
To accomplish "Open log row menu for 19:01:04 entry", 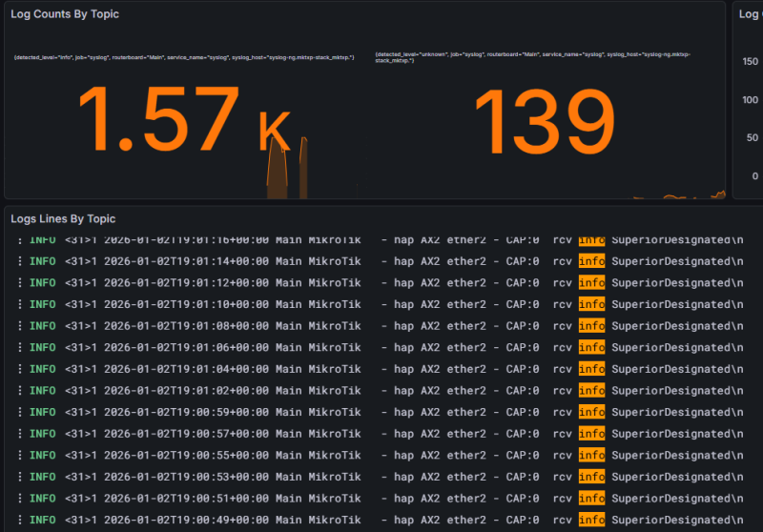I will coord(19,369).
